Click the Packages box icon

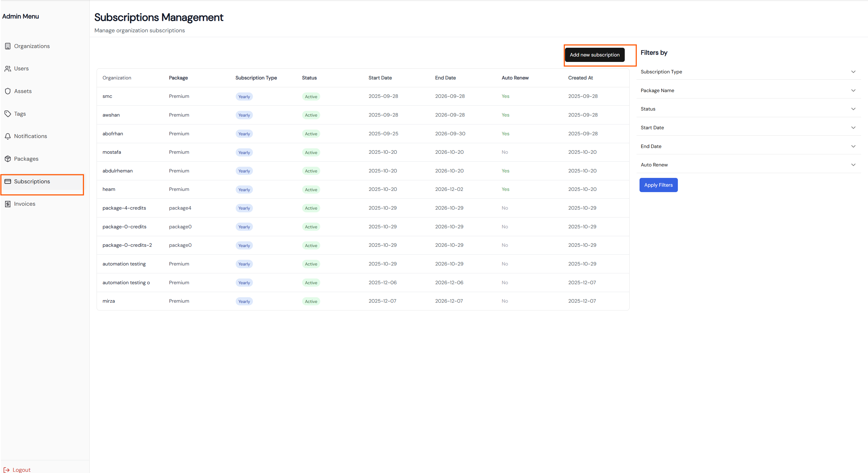pyautogui.click(x=8, y=159)
